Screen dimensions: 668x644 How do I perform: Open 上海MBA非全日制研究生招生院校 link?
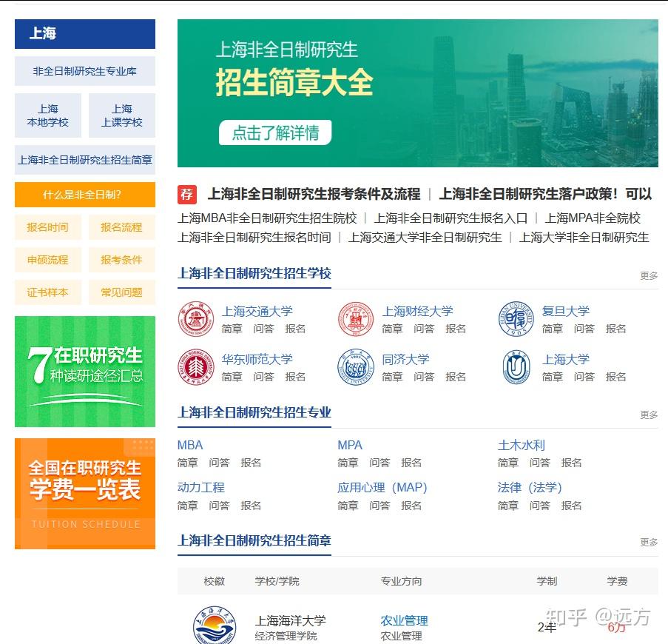(267, 218)
